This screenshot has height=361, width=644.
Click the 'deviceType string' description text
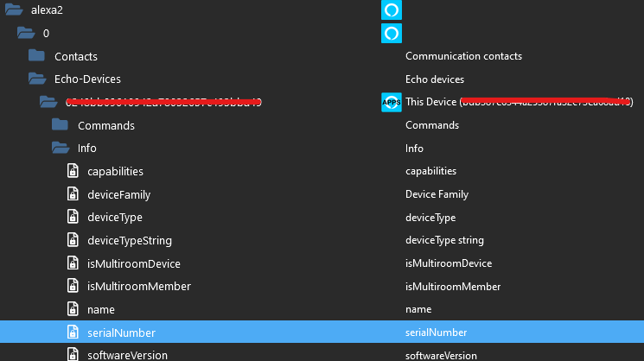tap(445, 240)
